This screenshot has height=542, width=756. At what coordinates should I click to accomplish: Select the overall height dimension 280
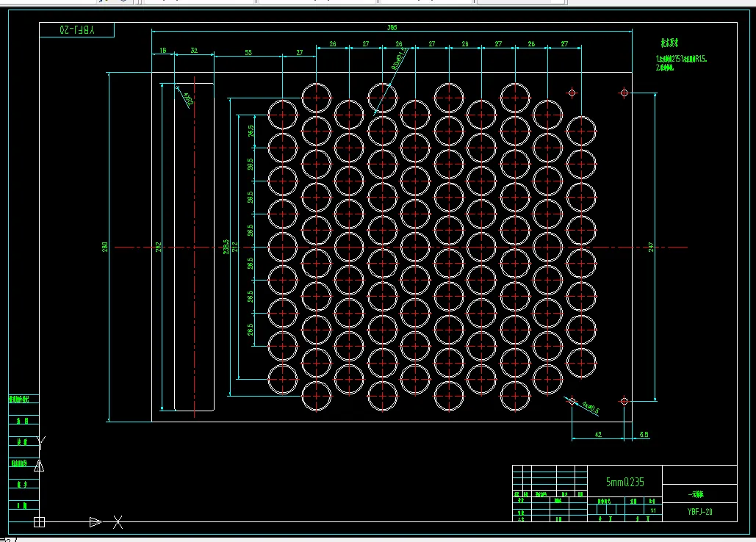[104, 247]
